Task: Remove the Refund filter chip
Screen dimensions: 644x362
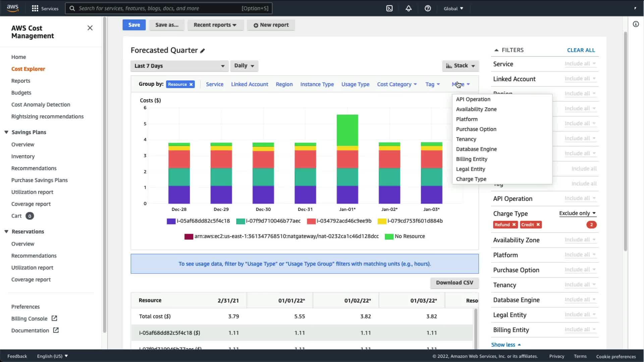Action: coord(514,225)
